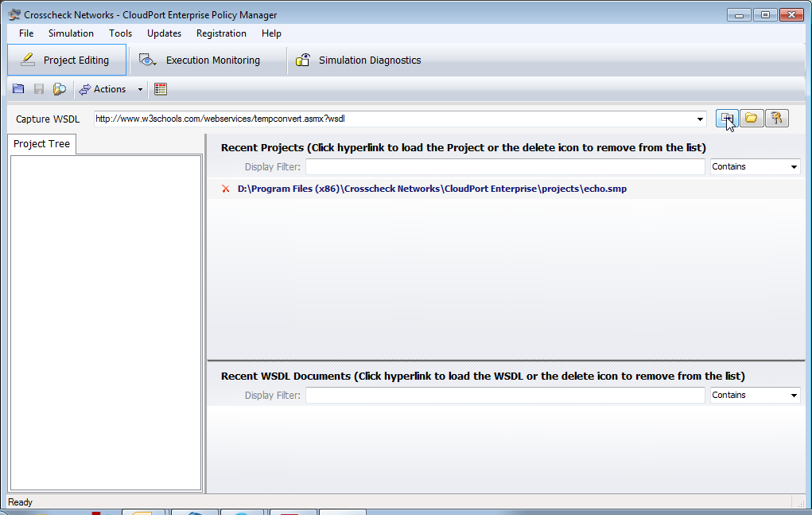Remove echo.smp using the red X icon
The image size is (812, 515).
click(226, 189)
